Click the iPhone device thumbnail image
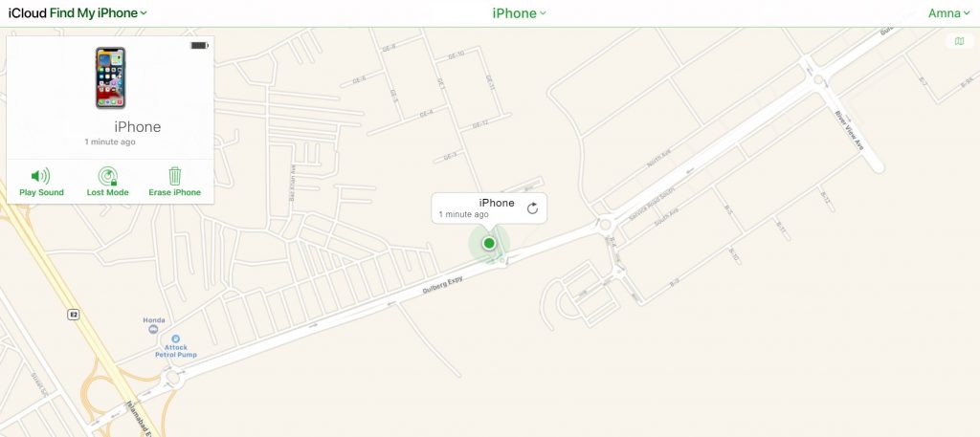Viewport: 980px width, 437px height. point(111,78)
